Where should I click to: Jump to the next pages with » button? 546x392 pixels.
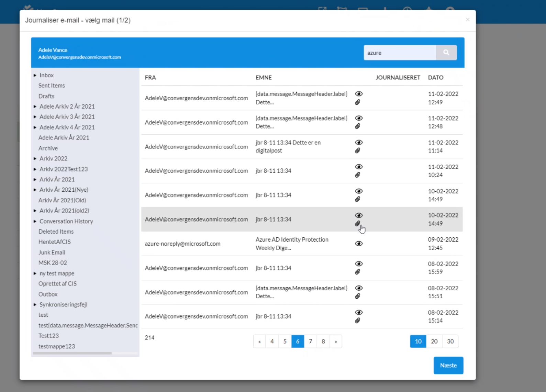(336, 341)
